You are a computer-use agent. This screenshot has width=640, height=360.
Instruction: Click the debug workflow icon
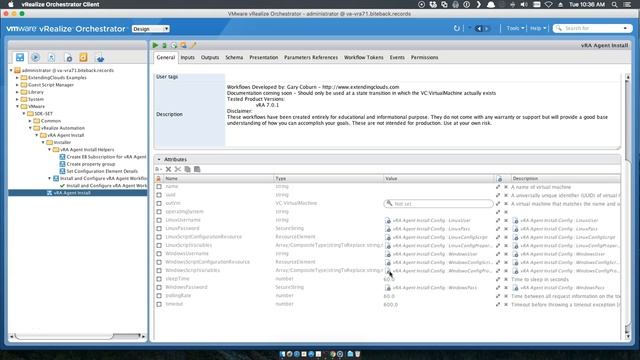164,45
